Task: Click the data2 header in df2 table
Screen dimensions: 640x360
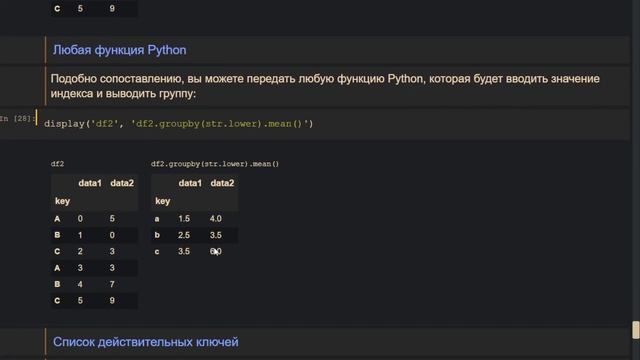Action: [x=122, y=183]
